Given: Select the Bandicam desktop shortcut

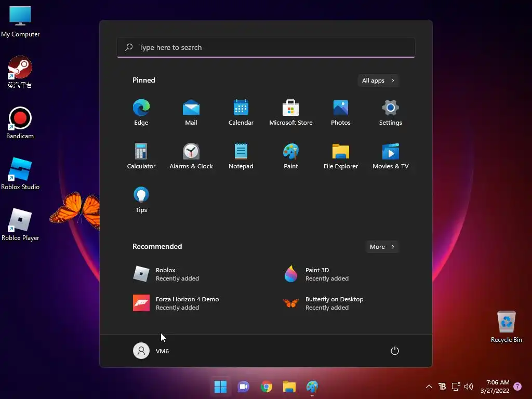Looking at the screenshot, I should click(x=20, y=123).
